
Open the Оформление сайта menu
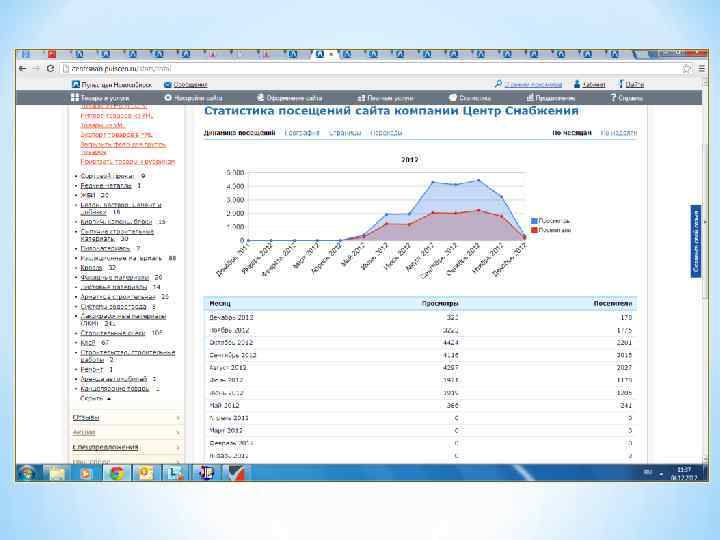point(289,98)
